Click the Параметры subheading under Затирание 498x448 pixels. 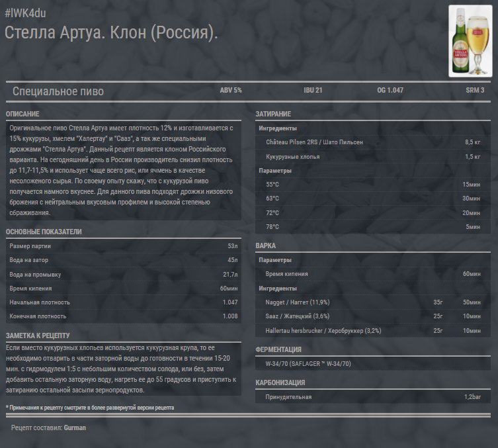point(275,171)
